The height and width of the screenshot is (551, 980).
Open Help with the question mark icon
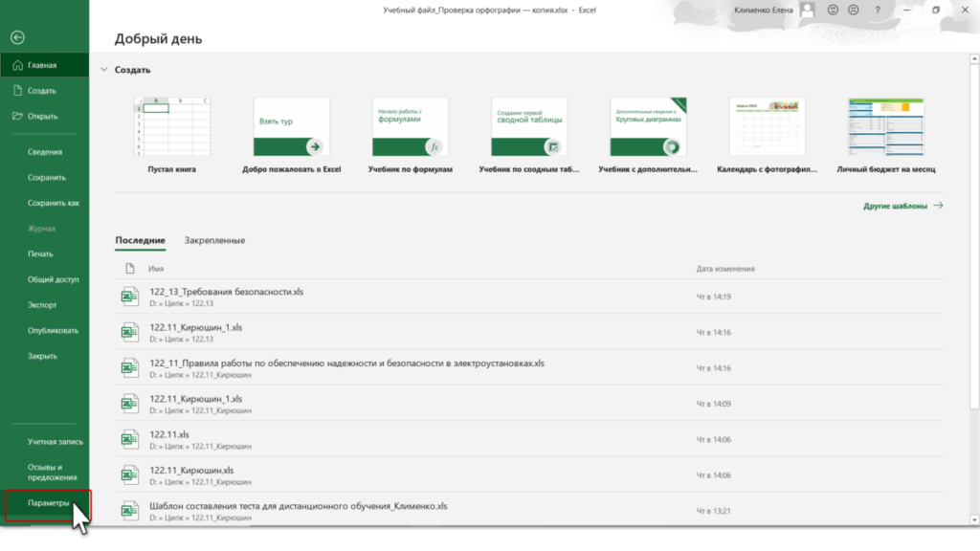878,10
